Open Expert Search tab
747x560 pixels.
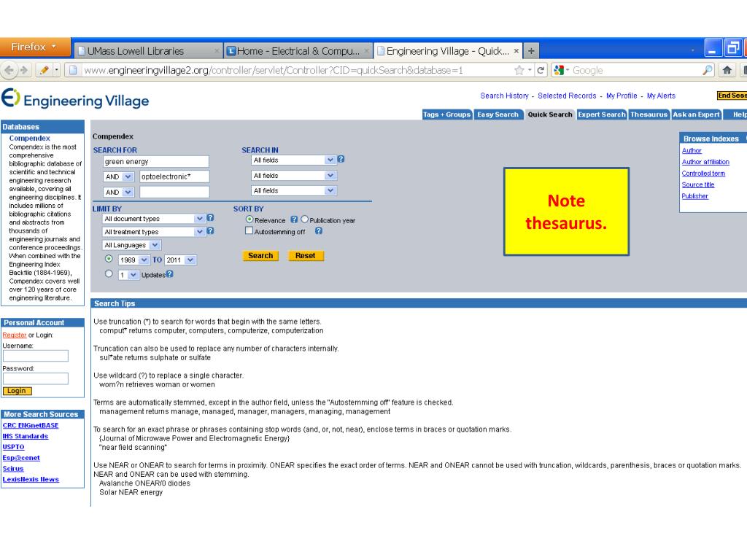point(602,114)
